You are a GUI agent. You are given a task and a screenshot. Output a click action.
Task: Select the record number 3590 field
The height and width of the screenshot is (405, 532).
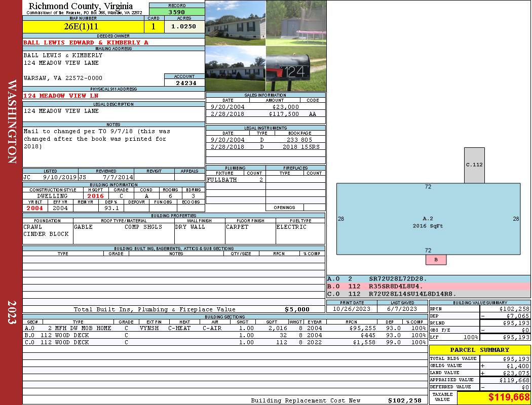pos(177,12)
